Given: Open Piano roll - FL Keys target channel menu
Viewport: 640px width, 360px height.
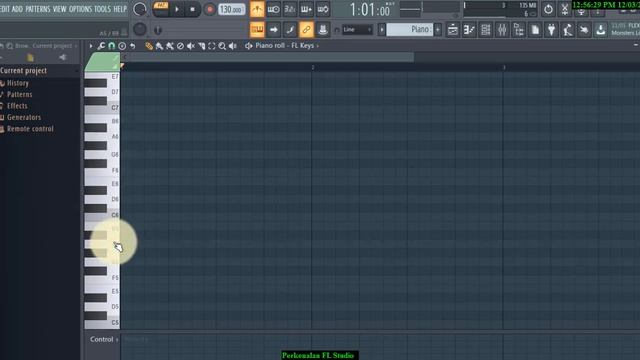Looking at the screenshot, I should point(287,46).
